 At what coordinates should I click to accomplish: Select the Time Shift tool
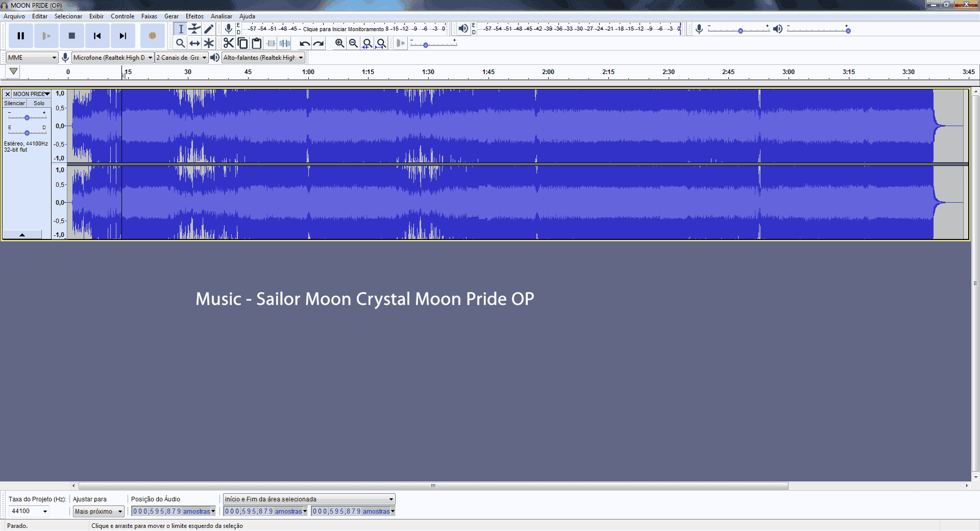[194, 43]
